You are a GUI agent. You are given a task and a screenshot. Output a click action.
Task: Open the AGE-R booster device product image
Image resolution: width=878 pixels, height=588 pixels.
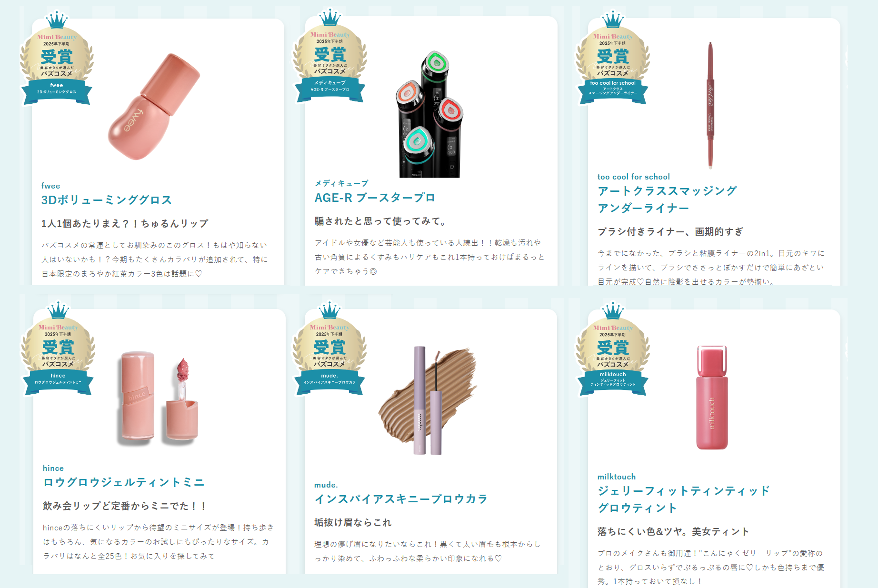[429, 114]
